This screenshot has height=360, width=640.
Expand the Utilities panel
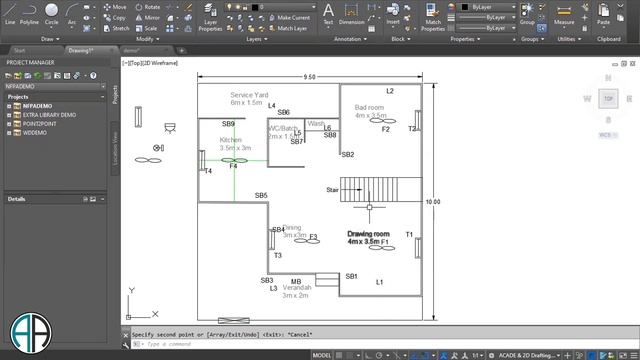point(569,39)
